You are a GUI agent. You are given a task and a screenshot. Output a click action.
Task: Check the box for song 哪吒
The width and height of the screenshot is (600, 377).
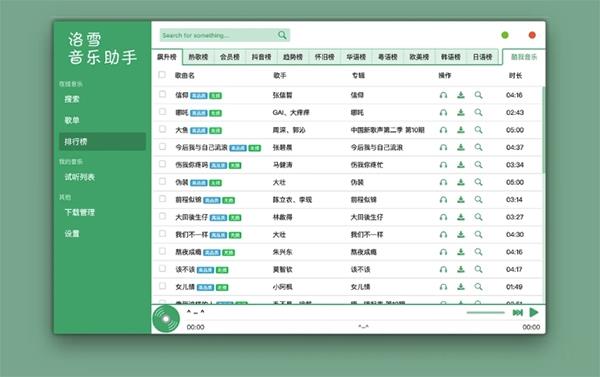pos(162,112)
